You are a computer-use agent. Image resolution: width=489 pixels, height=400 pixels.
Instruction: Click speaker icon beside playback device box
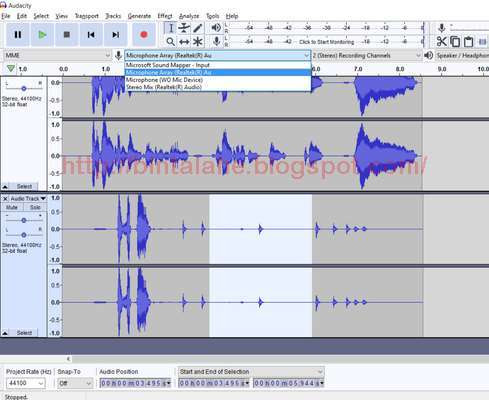click(429, 55)
